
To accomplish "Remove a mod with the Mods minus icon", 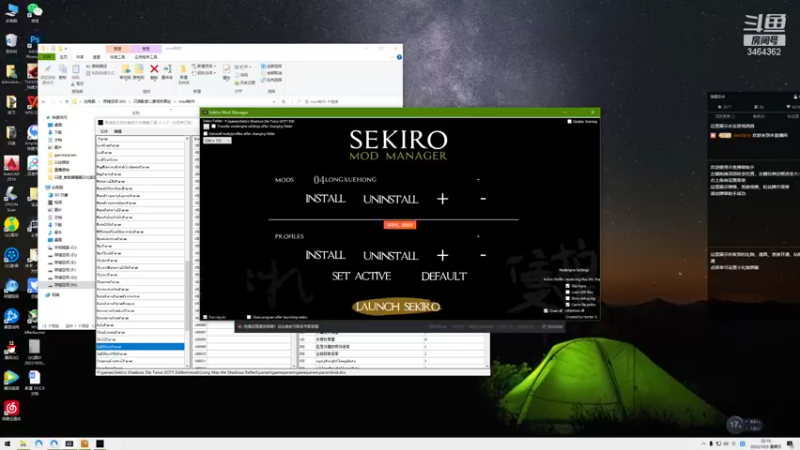I will (483, 198).
